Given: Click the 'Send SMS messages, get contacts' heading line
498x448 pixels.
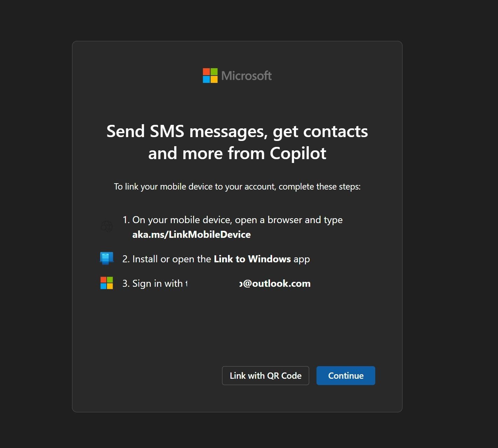Looking at the screenshot, I should [x=237, y=131].
